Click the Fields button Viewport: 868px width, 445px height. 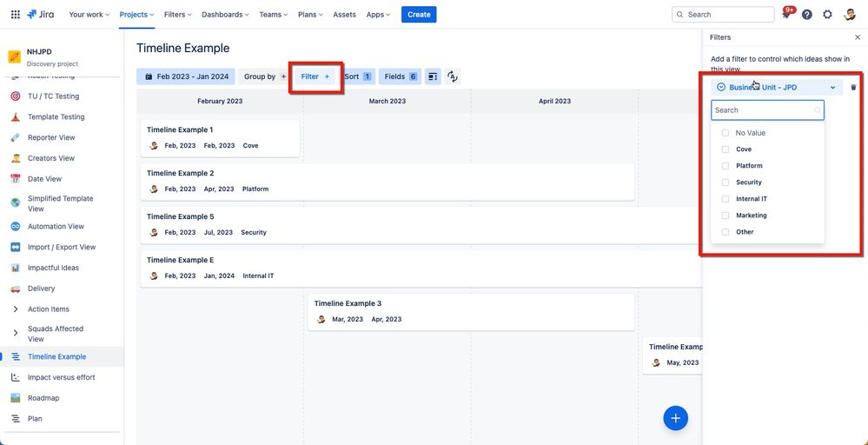point(400,76)
